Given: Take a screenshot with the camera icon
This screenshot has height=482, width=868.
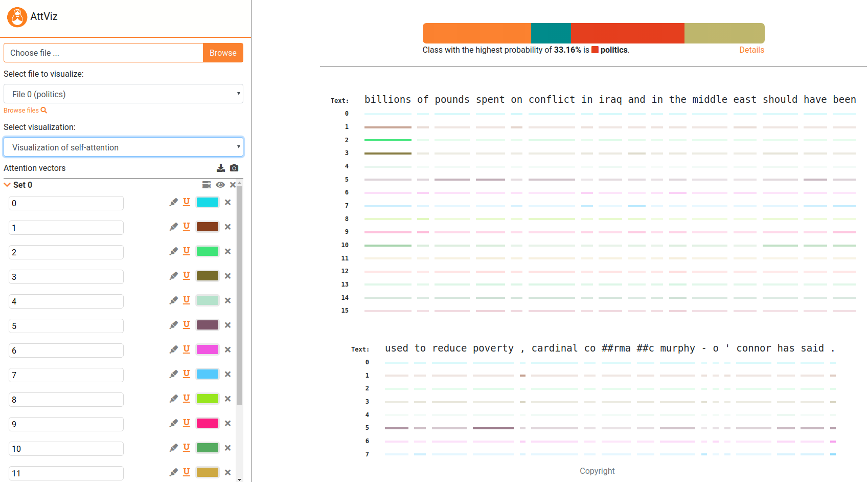Looking at the screenshot, I should [234, 168].
